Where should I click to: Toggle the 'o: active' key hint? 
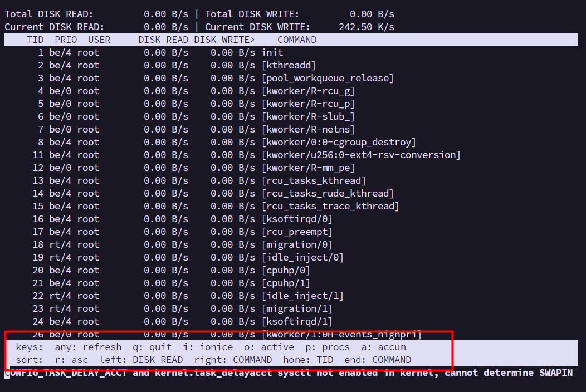click(x=269, y=347)
